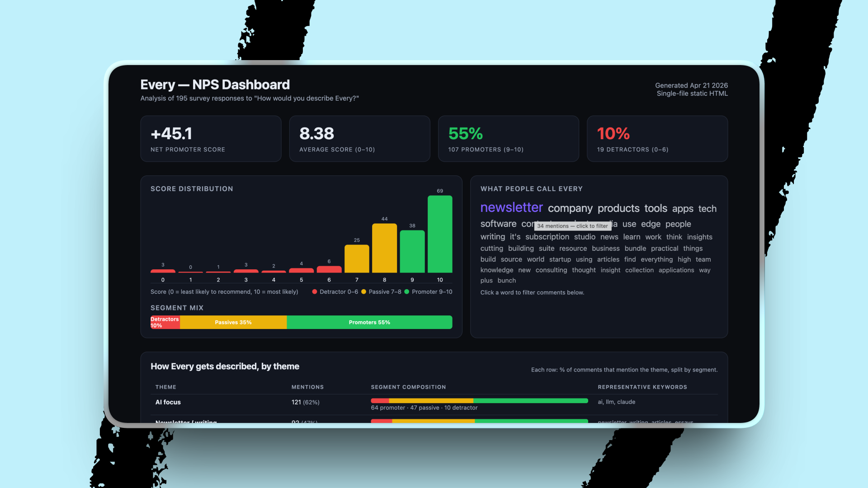Screen dimensions: 868x488
Task: Filter comments by the word 'newsletter'
Action: (511, 207)
